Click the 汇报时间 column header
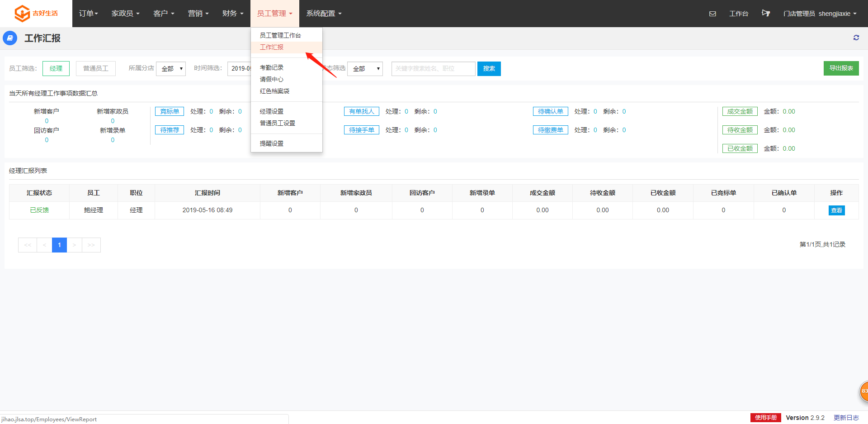Viewport: 868px width, 424px height. [x=208, y=193]
